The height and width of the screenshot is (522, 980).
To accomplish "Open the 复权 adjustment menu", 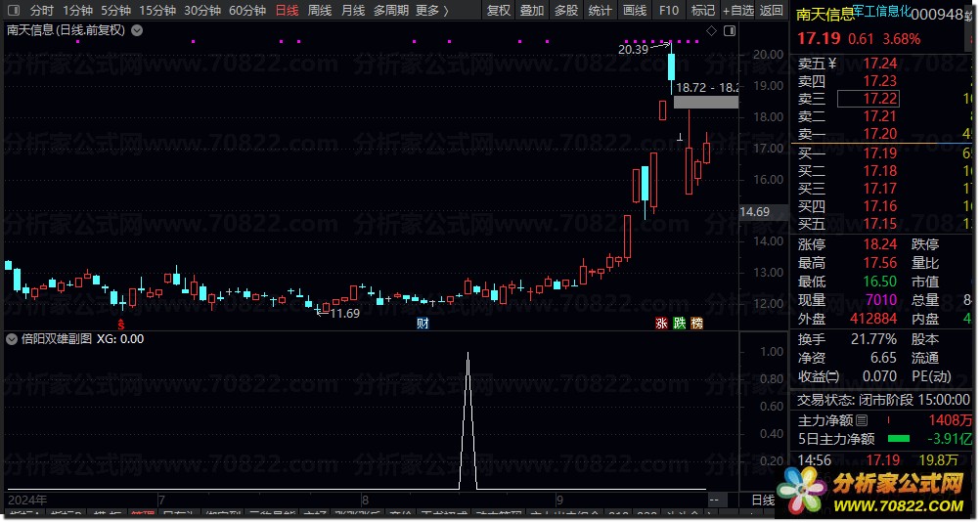I will (x=498, y=11).
